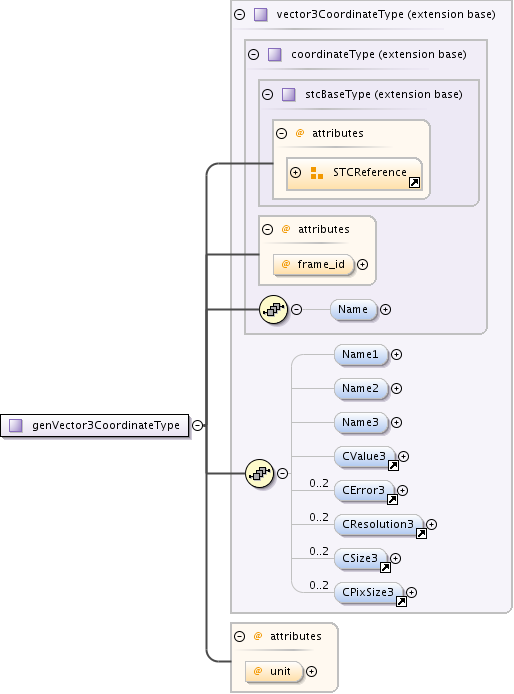514x694 pixels.
Task: Collapse the stcBaseType extension base group
Action: [x=267, y=94]
